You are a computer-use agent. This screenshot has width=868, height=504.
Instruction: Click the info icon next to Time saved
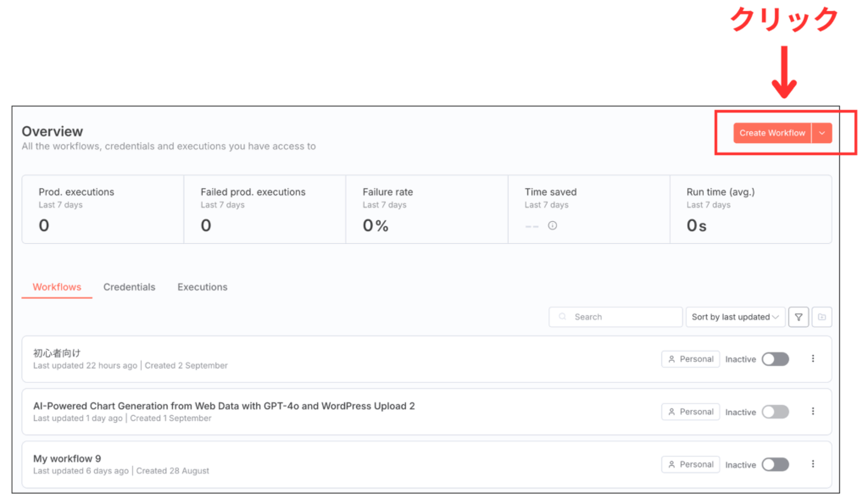click(x=551, y=225)
